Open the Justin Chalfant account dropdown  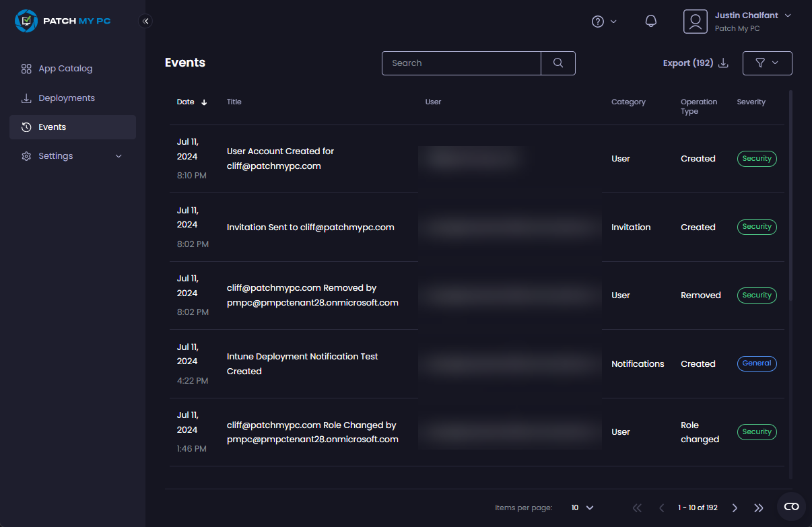[x=752, y=15]
